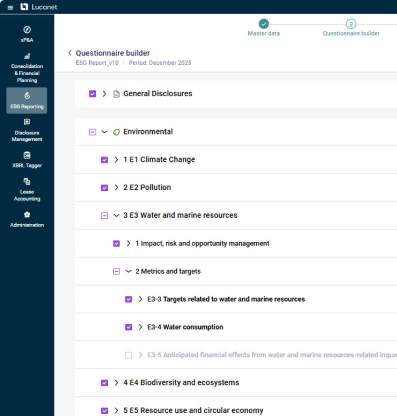Collapse the Environmental section chevron
The width and height of the screenshot is (397, 416).
click(104, 132)
